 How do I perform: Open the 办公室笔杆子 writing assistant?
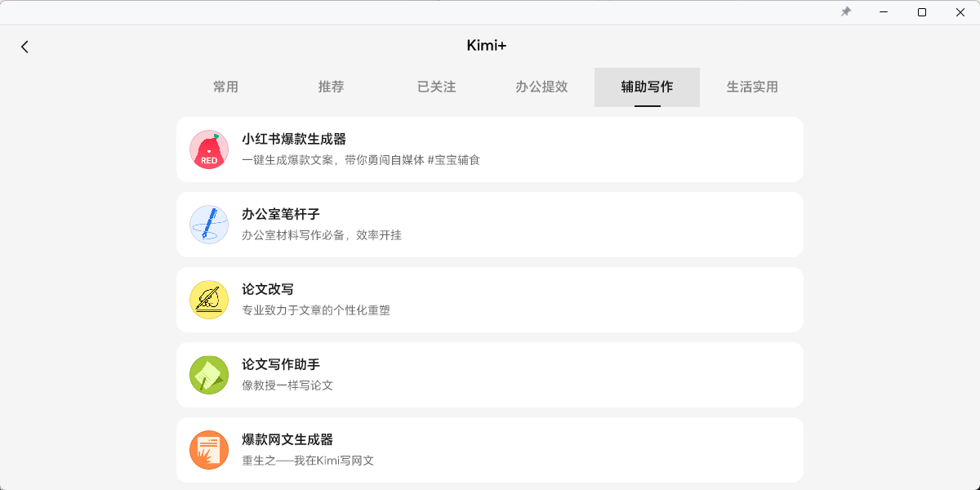coord(490,225)
